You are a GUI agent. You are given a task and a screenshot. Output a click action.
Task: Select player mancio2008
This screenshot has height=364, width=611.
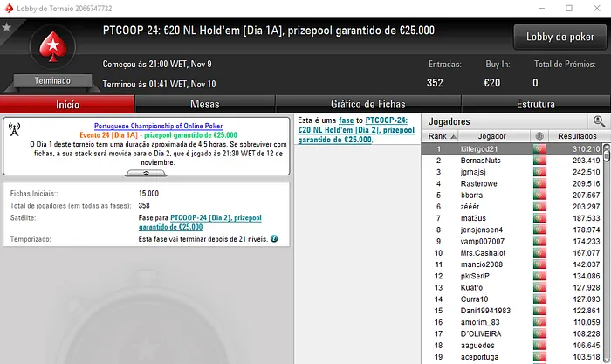(482, 264)
